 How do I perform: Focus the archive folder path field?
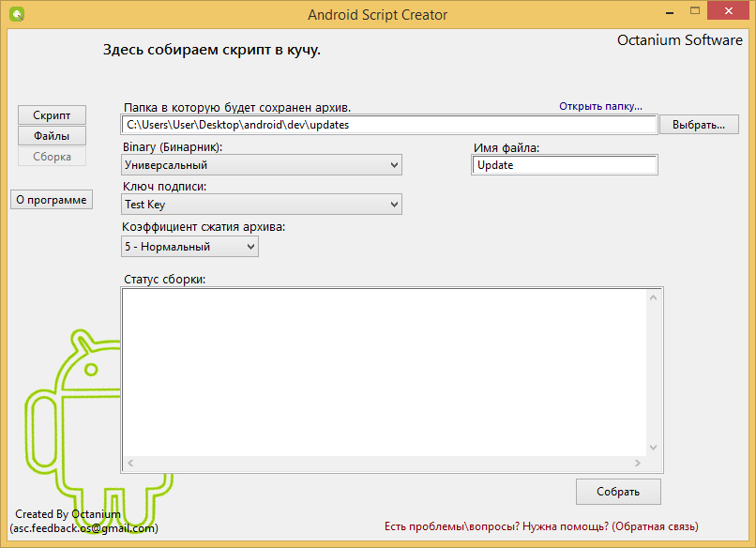coord(389,125)
